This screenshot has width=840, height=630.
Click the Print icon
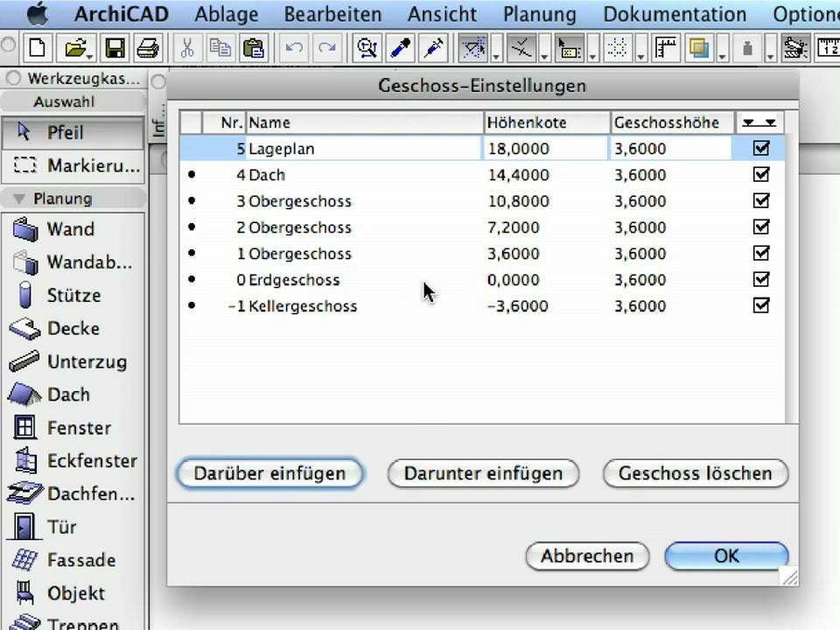click(148, 49)
